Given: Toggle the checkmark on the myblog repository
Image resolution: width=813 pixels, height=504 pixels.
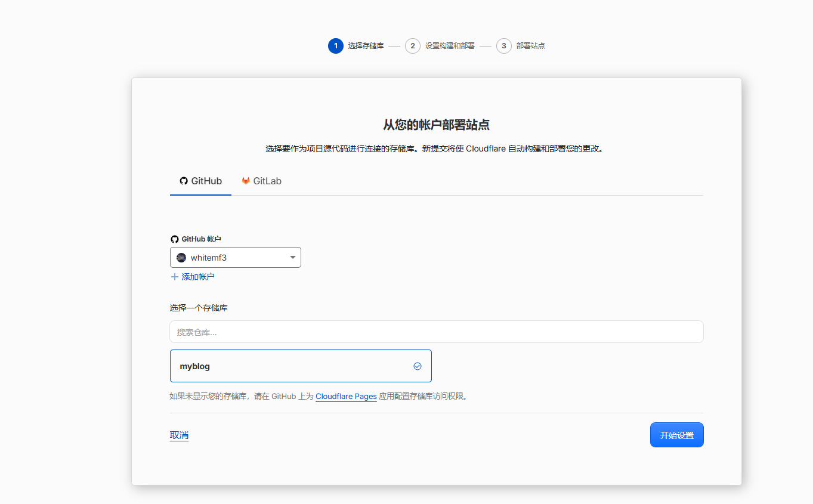Looking at the screenshot, I should (418, 366).
